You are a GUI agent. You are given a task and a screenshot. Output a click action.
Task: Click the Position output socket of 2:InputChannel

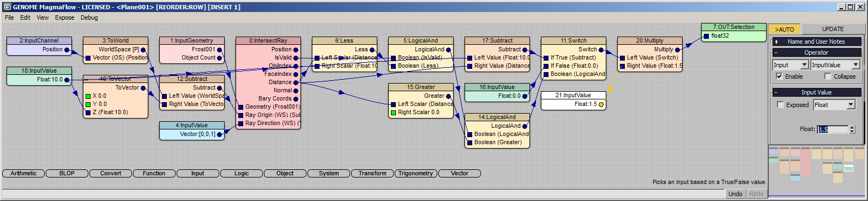(x=67, y=50)
